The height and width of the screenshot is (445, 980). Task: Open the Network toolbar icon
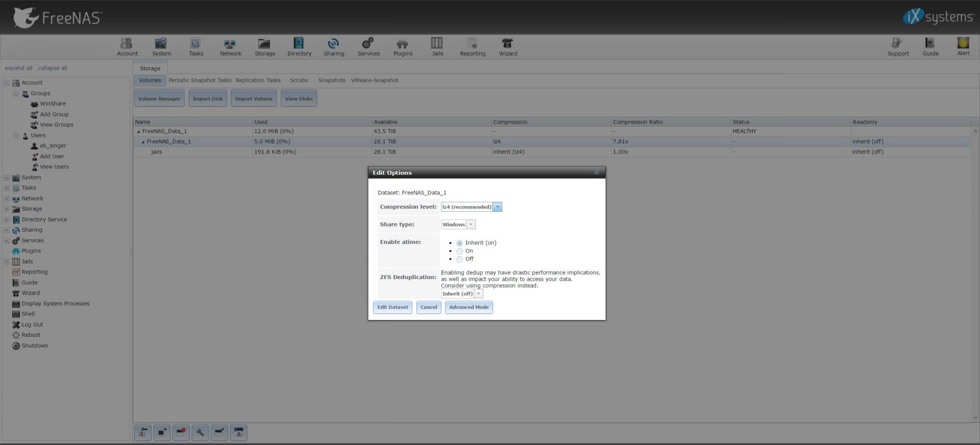pos(230,47)
